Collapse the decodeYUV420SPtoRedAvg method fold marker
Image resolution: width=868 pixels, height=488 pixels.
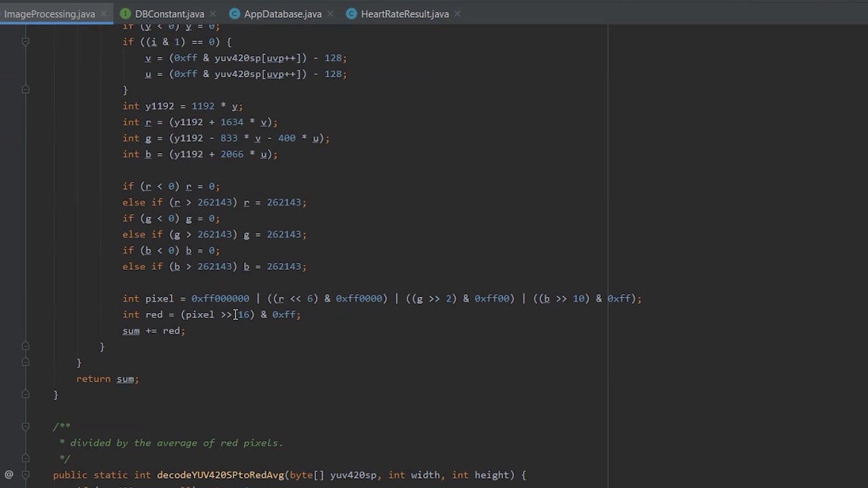[x=25, y=474]
